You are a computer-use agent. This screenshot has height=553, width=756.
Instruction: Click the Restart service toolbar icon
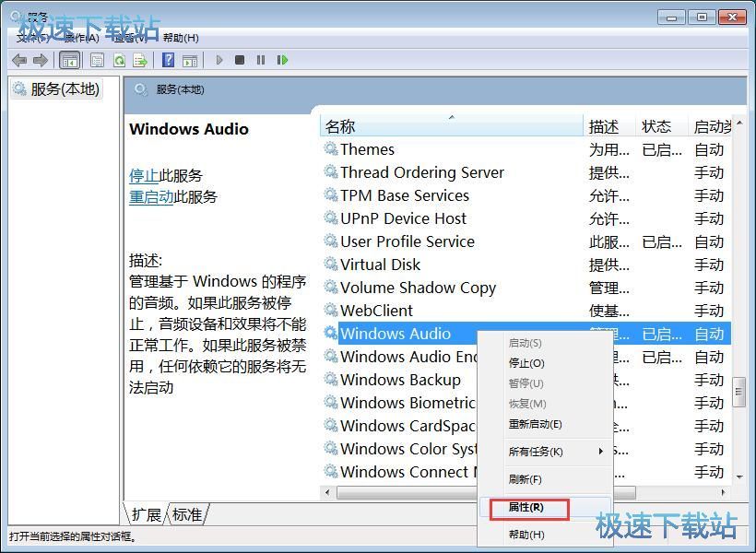(282, 60)
